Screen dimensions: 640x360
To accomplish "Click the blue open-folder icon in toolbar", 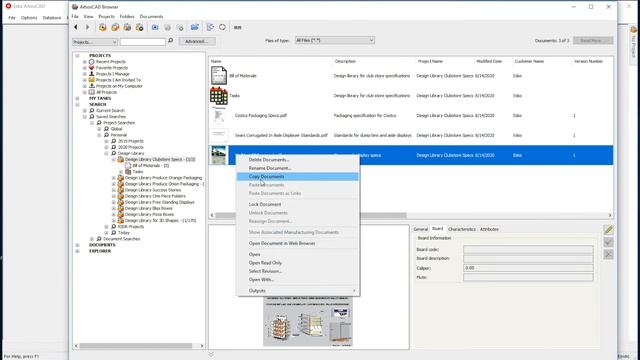I will tap(195, 27).
